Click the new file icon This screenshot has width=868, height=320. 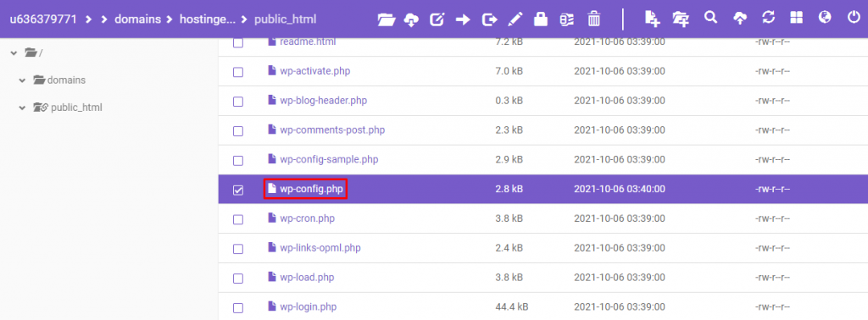653,19
